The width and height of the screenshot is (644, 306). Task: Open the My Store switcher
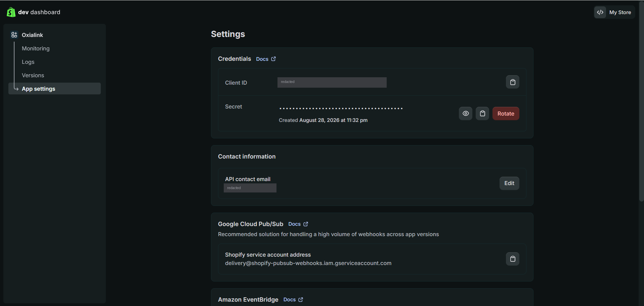pyautogui.click(x=614, y=12)
